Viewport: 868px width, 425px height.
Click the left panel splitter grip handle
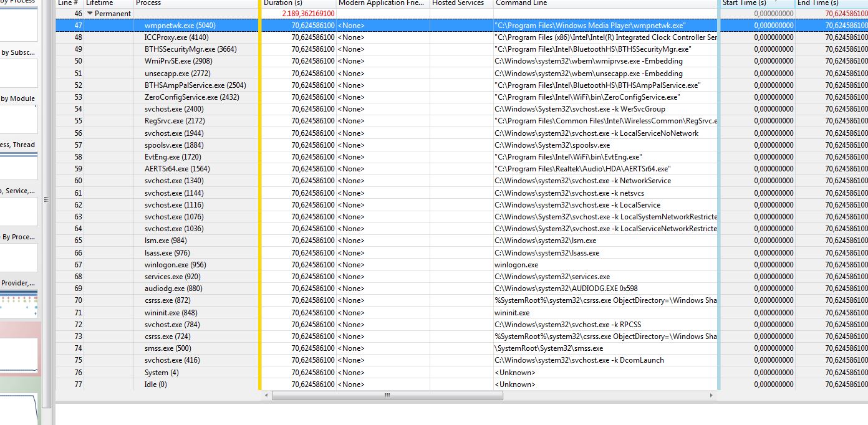[45, 200]
